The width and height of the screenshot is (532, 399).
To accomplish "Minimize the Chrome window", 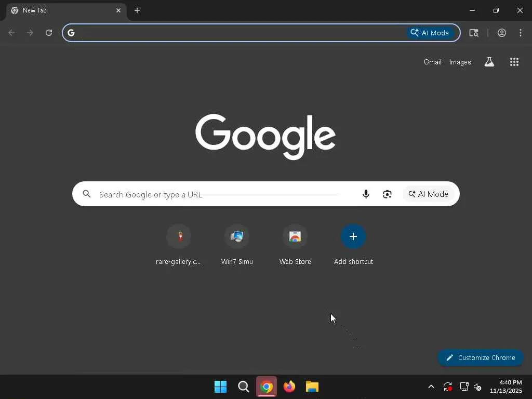I will click(x=472, y=10).
